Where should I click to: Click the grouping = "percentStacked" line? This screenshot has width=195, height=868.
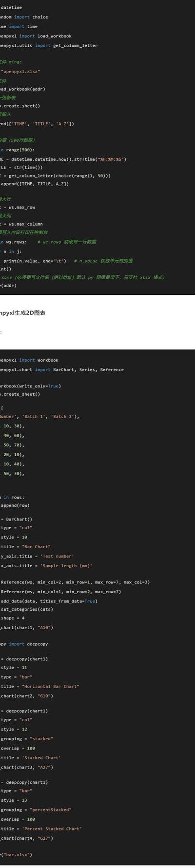[x=36, y=810]
